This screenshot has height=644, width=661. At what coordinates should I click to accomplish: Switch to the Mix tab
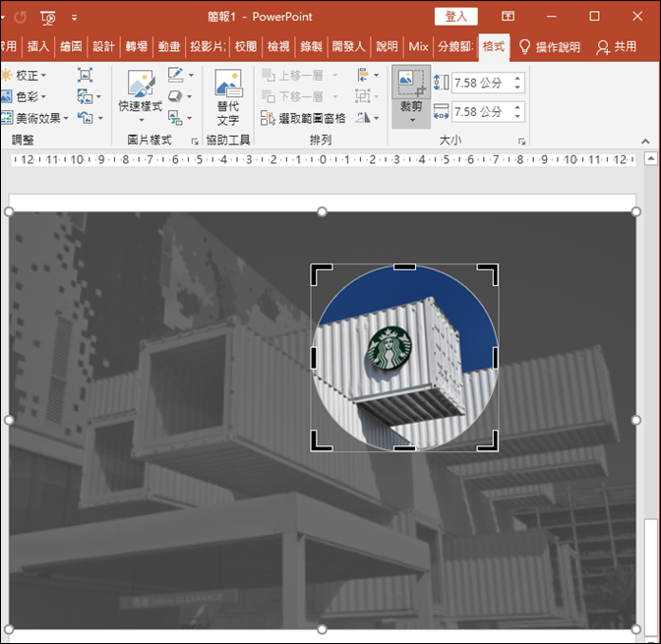pos(418,46)
